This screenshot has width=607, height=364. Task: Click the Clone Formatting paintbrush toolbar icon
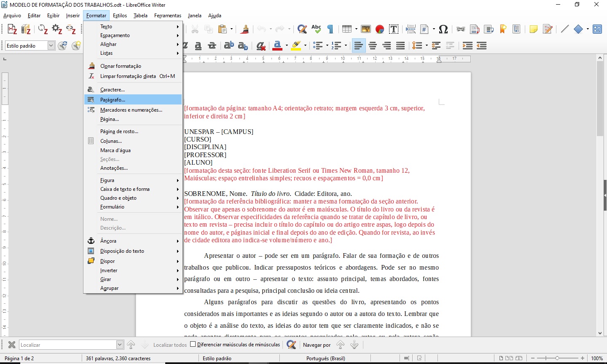click(244, 29)
